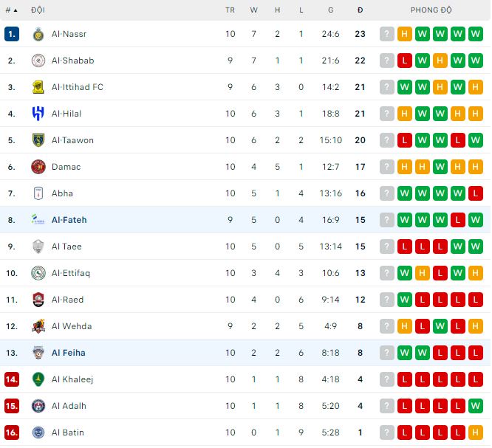Sort by the TR matches played column

click(x=230, y=10)
